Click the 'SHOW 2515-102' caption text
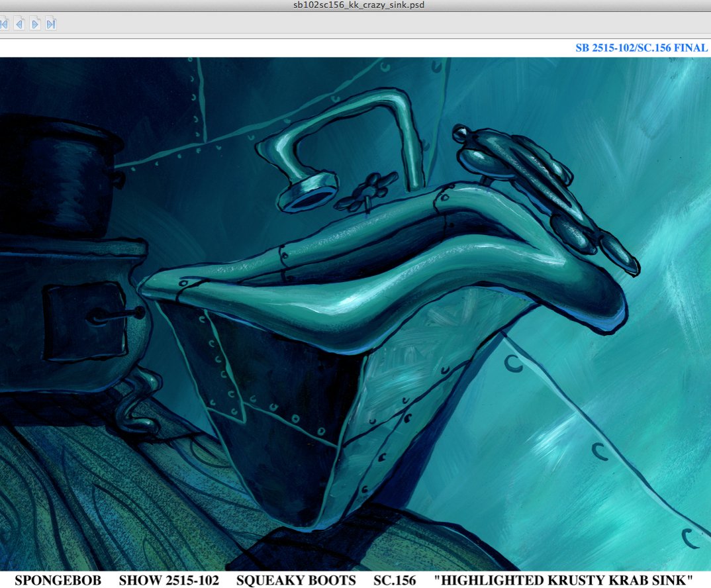 point(169,580)
